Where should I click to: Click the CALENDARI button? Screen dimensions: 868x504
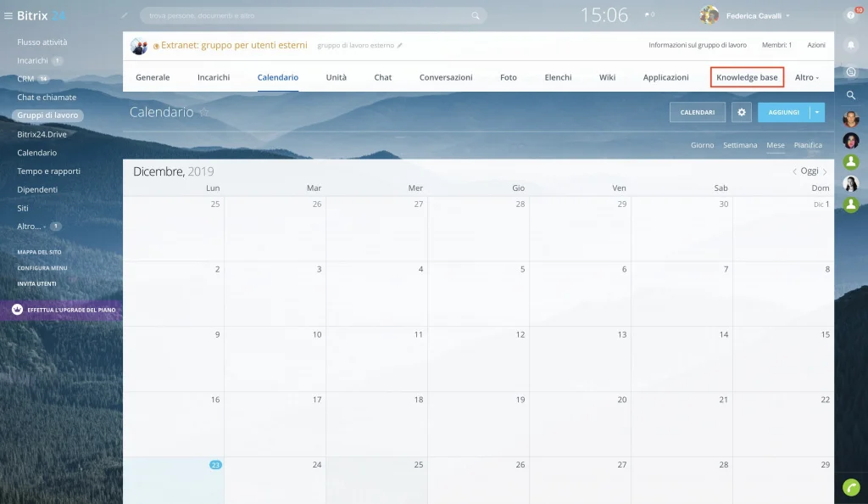(698, 112)
